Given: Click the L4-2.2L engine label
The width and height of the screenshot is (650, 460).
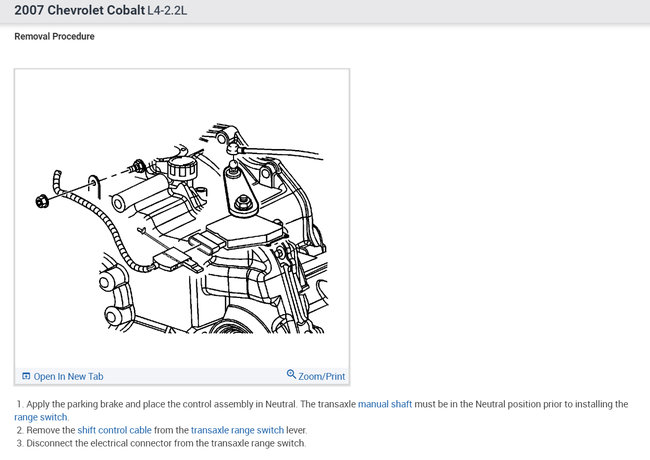Looking at the screenshot, I should coord(167,10).
